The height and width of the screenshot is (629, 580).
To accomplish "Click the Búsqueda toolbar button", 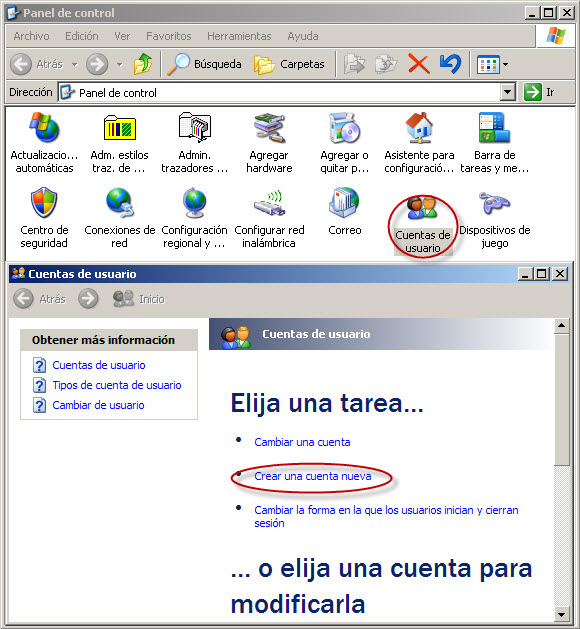I will 205,64.
